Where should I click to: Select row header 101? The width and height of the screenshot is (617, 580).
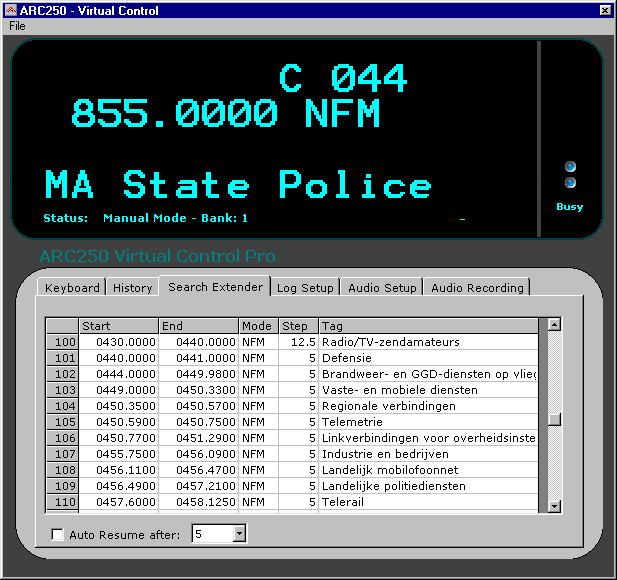[x=63, y=358]
